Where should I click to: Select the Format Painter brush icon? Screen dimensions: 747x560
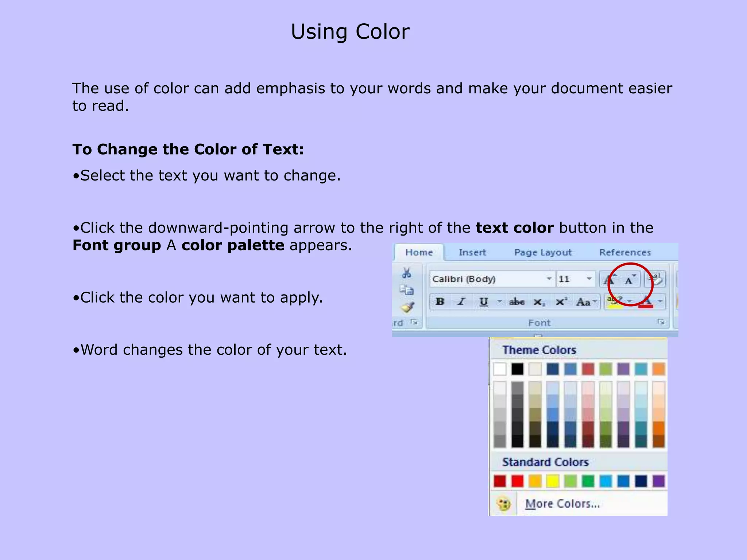407,307
